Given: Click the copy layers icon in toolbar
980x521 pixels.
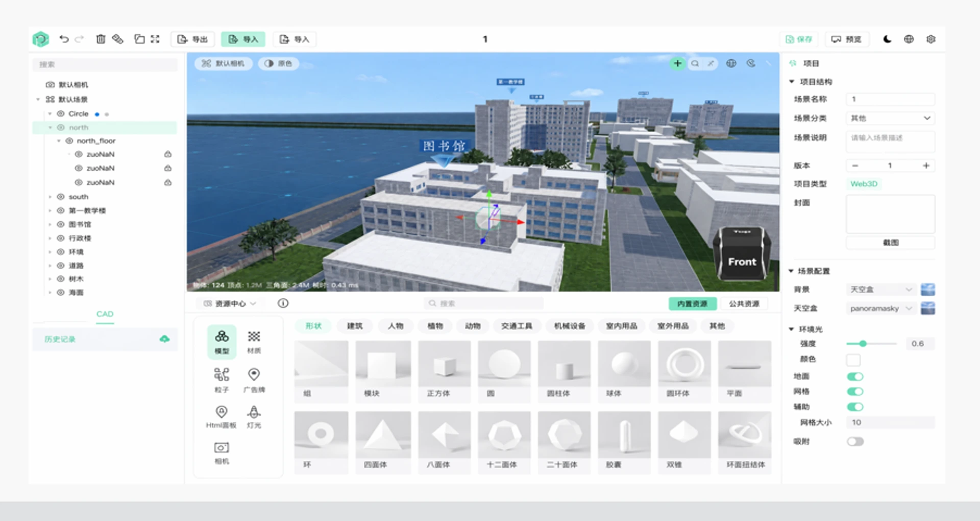Looking at the screenshot, I should [139, 39].
